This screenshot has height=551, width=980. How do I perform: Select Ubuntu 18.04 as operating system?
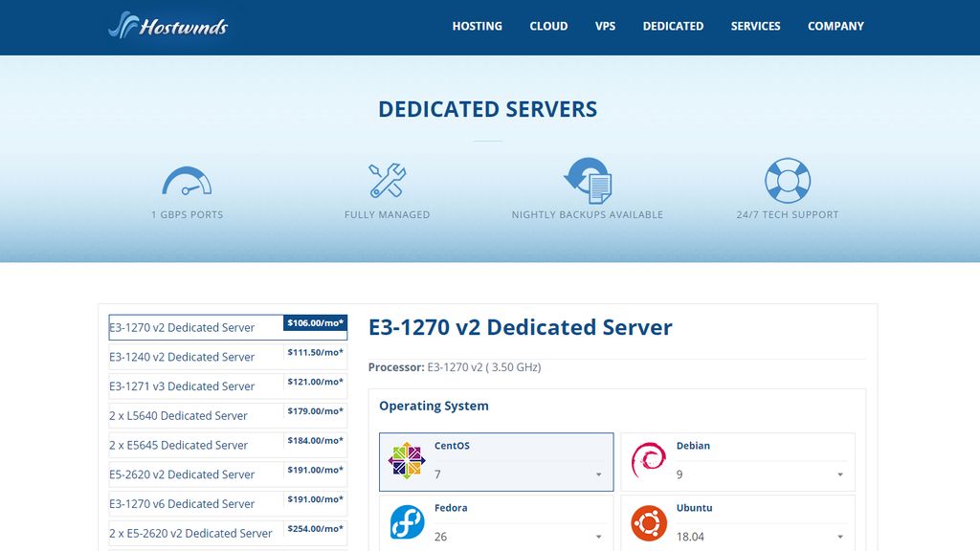point(737,522)
